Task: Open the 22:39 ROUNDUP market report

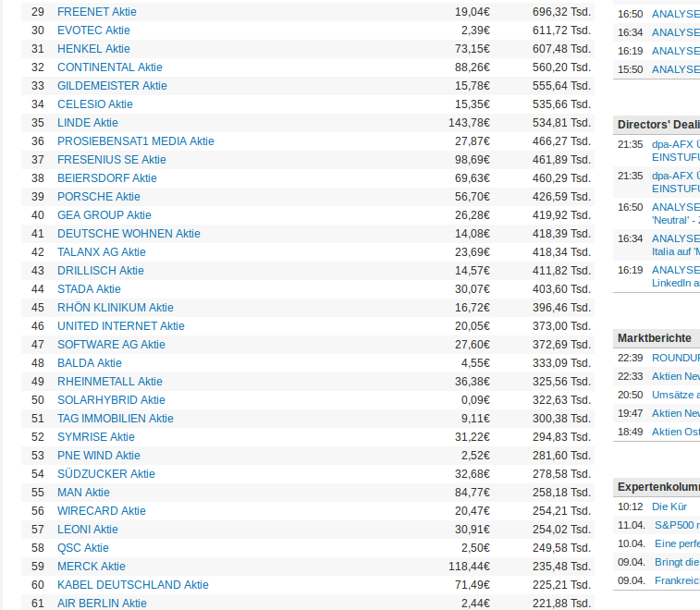Action: pyautogui.click(x=675, y=359)
